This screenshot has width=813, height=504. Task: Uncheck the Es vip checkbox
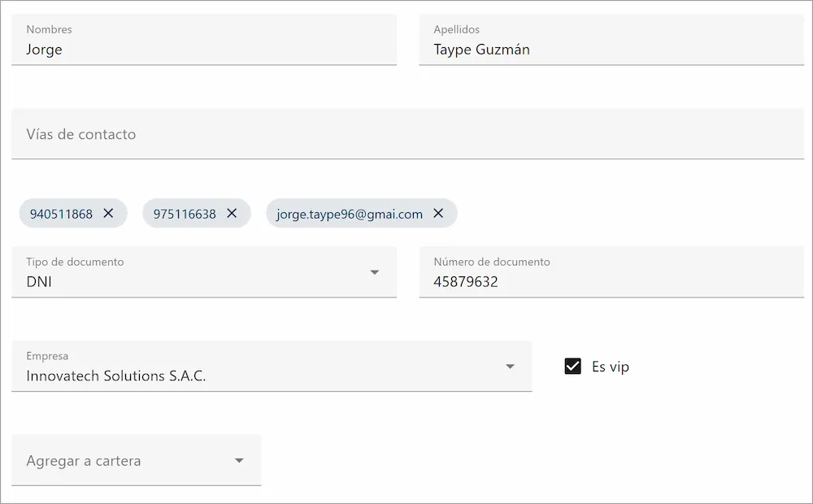pos(573,367)
